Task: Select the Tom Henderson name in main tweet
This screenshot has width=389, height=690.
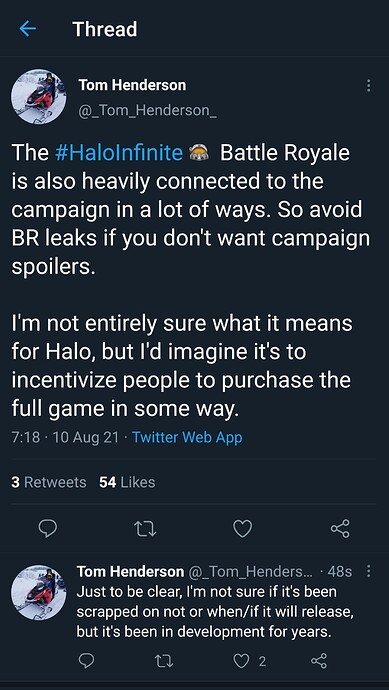Action: [x=132, y=85]
